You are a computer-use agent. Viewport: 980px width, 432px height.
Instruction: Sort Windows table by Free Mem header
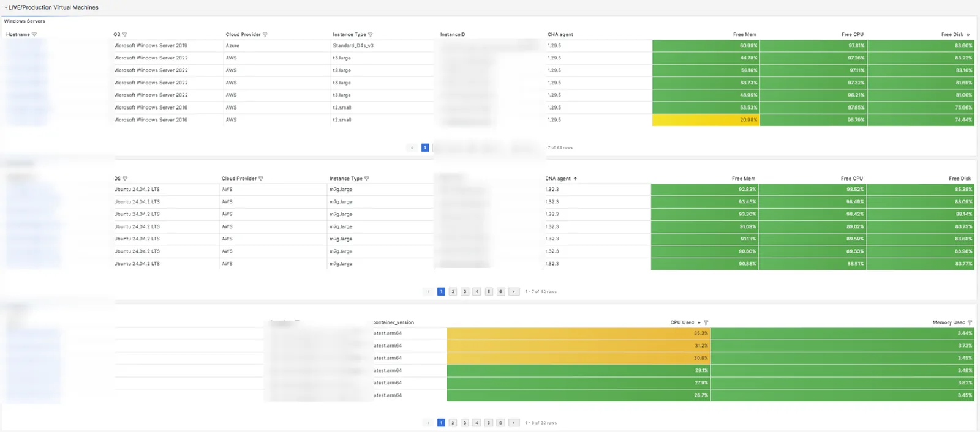click(x=744, y=35)
